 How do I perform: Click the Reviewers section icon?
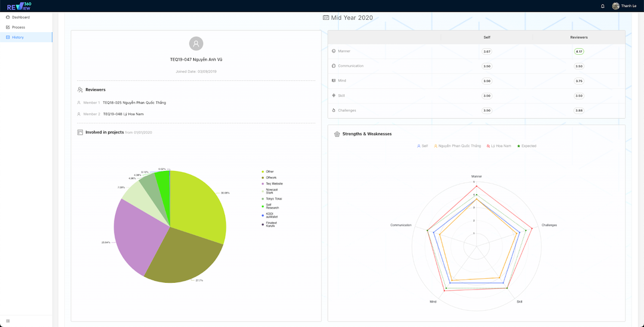[80, 90]
